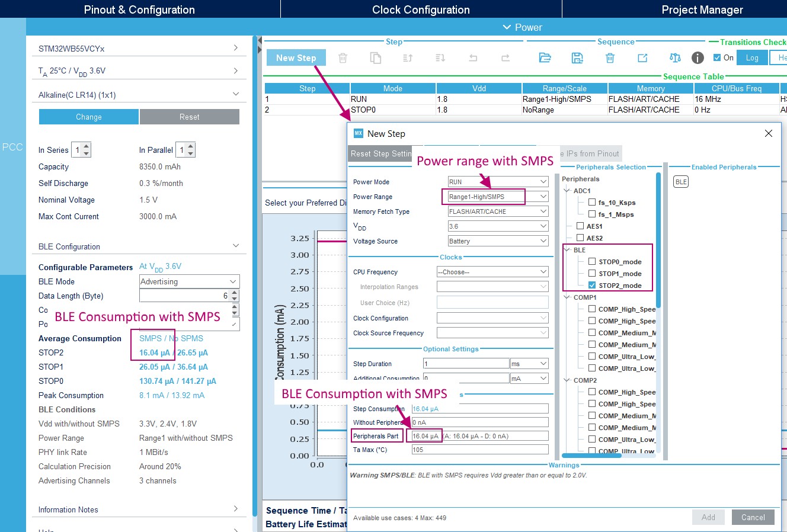The width and height of the screenshot is (787, 532).
Task: Toggle the Transitions Checker On checkbox
Action: tap(717, 57)
